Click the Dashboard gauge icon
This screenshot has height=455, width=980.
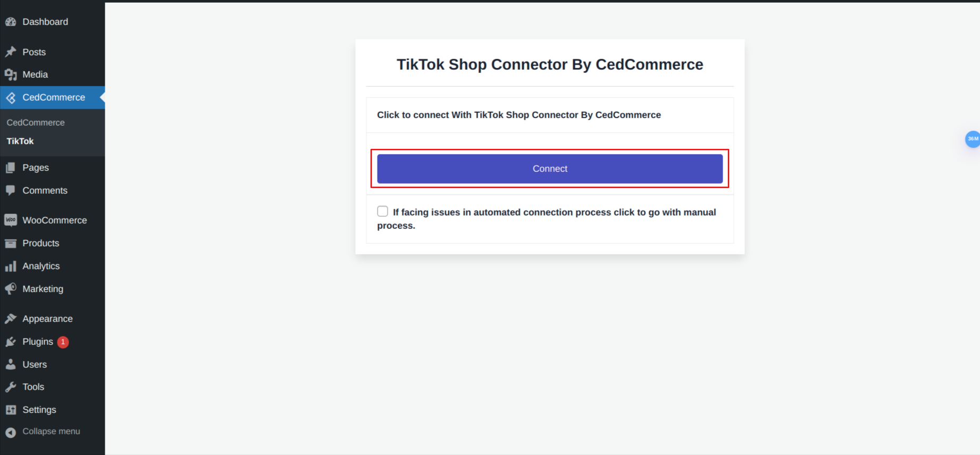(x=11, y=22)
